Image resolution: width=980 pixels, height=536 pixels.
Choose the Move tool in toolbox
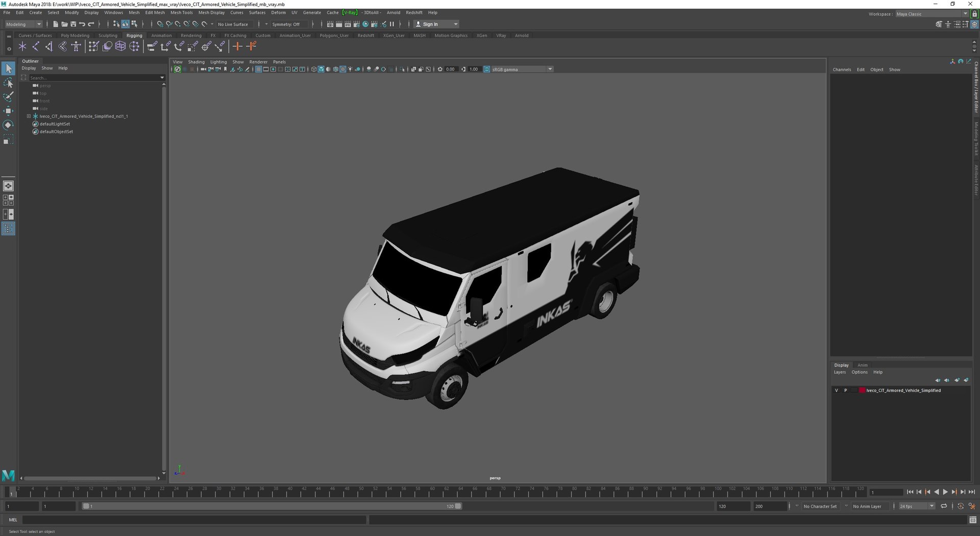(8, 111)
